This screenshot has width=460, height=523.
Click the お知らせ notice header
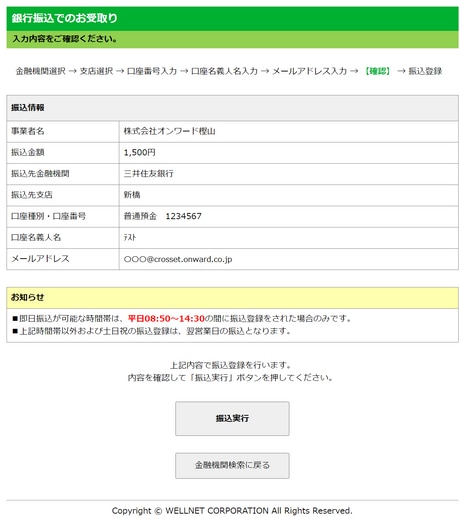(x=27, y=297)
